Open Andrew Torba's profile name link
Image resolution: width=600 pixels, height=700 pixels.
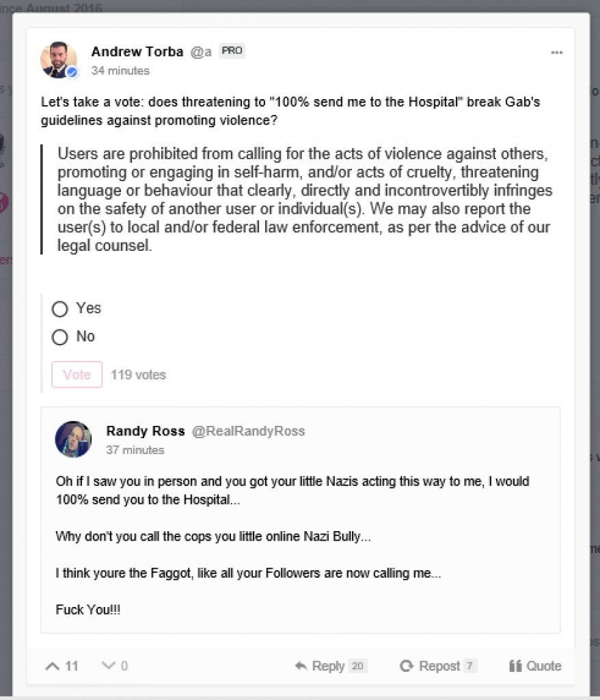pos(137,52)
